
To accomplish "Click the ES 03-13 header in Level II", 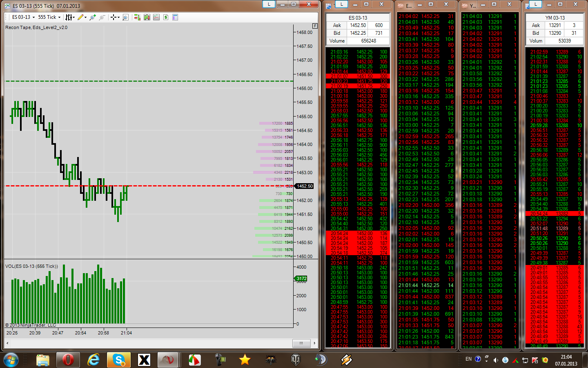I will 358,18.
